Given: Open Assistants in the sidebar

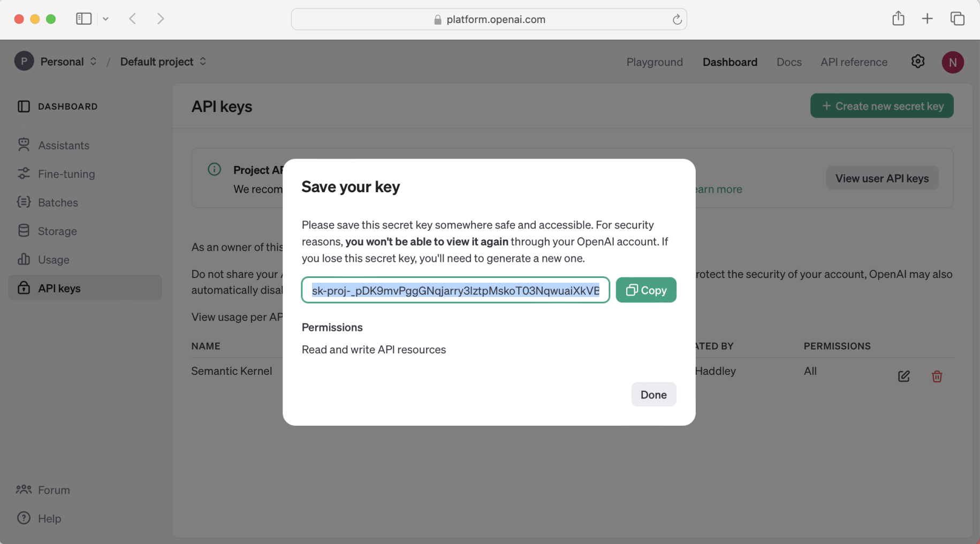Looking at the screenshot, I should (63, 145).
